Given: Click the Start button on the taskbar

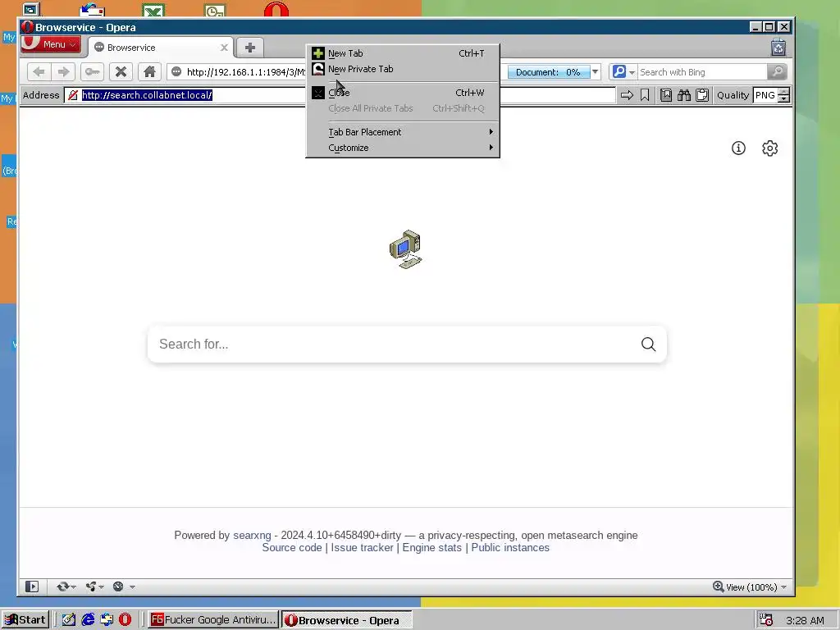Looking at the screenshot, I should pos(25,620).
